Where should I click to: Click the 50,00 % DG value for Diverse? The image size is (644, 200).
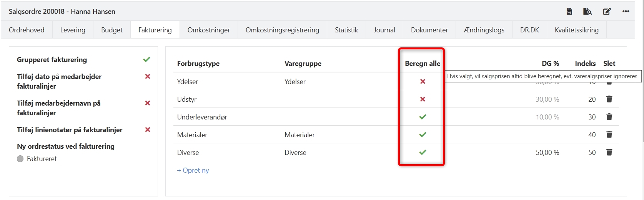[547, 153]
